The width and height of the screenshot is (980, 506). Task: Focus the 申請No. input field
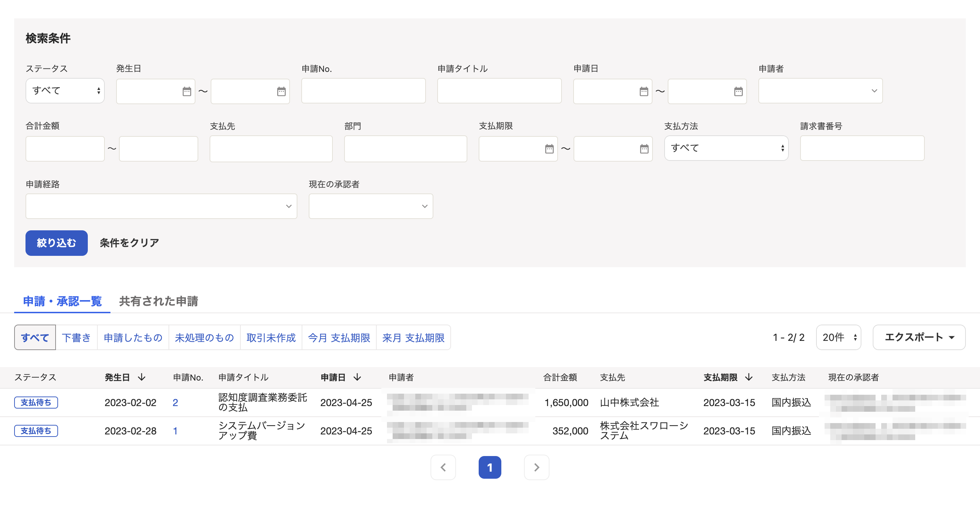click(x=363, y=91)
